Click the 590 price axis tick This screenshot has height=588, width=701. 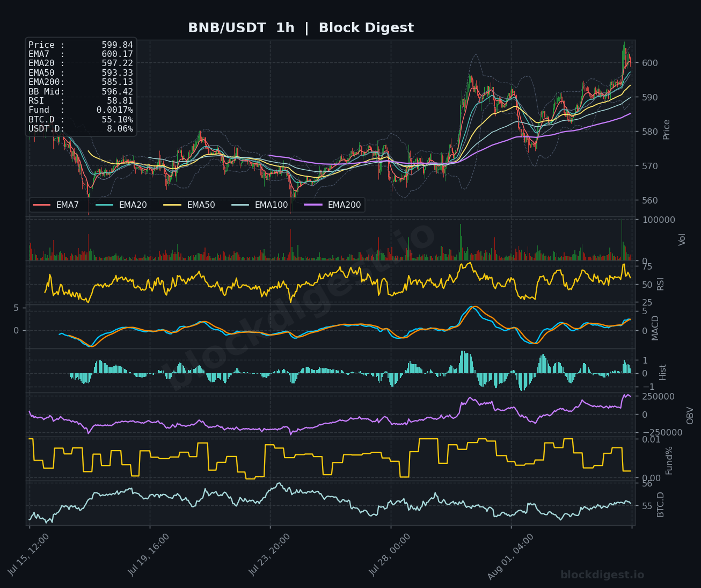[x=650, y=97]
